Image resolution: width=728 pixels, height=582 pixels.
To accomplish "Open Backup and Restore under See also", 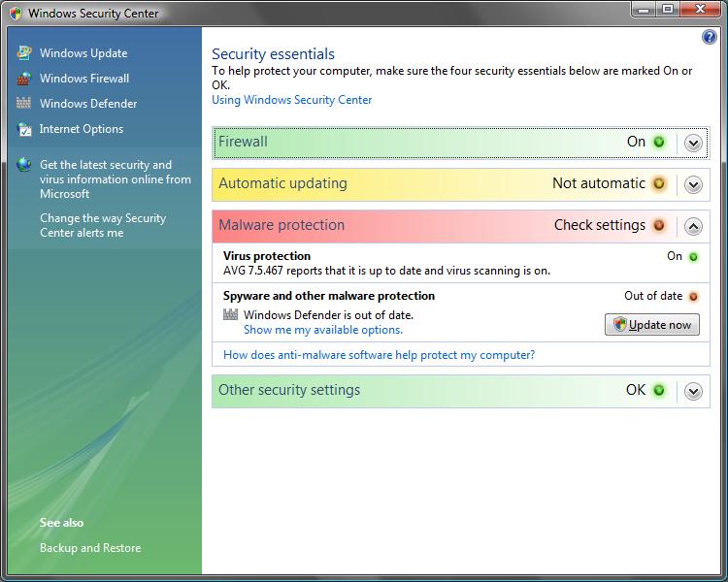I will click(90, 548).
